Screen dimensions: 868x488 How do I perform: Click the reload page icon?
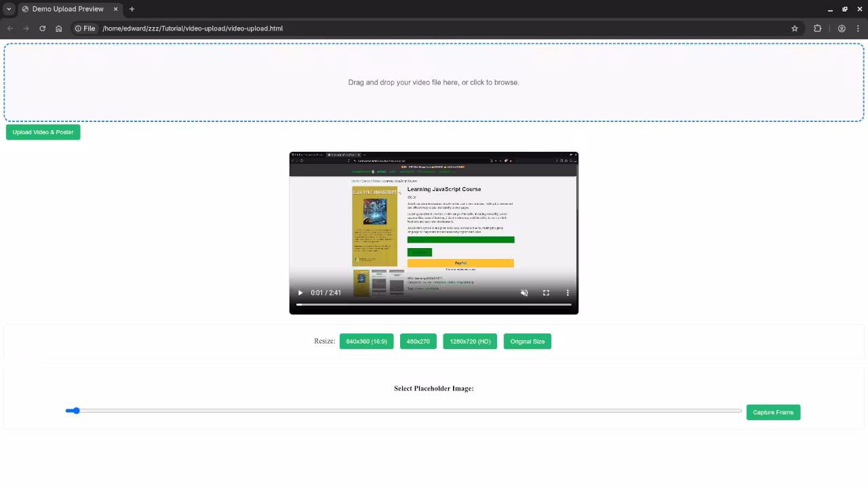[42, 28]
